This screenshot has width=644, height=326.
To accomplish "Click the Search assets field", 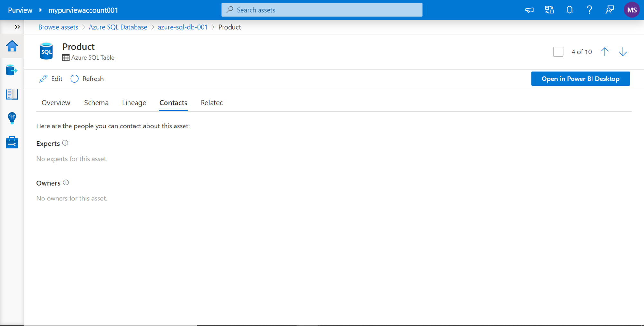I will pos(322,10).
